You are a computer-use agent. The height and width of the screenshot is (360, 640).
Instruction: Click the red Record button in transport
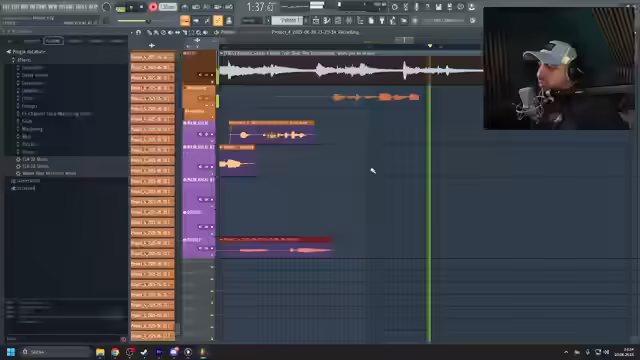point(153,7)
